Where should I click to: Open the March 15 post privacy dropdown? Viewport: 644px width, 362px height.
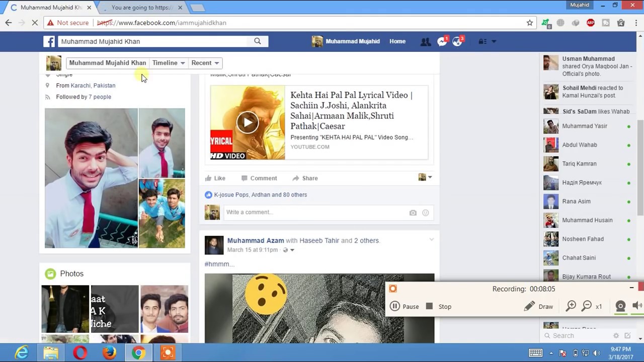(x=288, y=250)
